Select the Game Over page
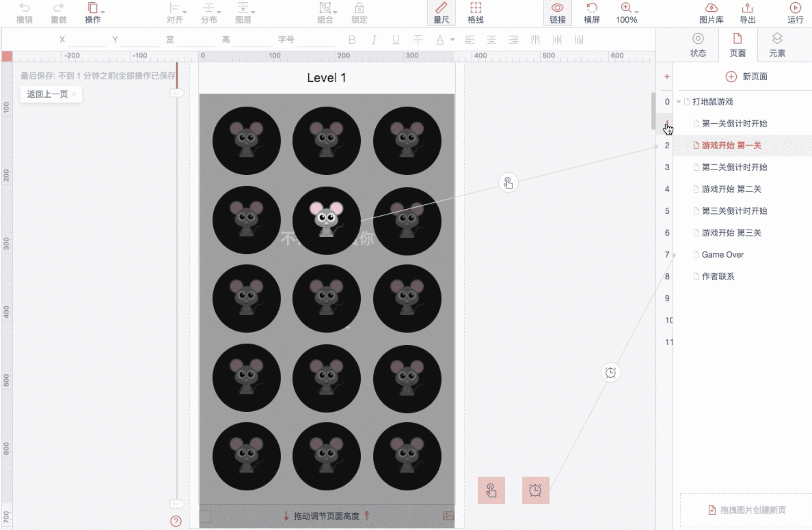The image size is (812, 530). pos(742,255)
